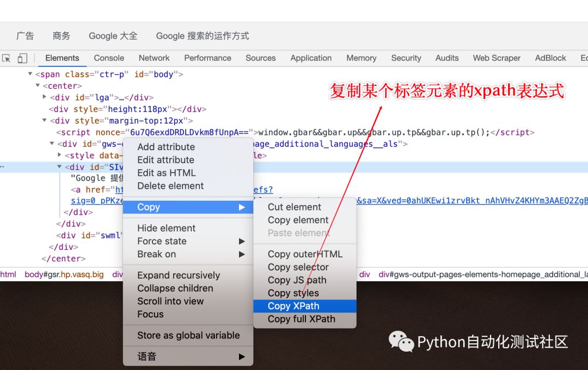
Task: Select Copy XPath
Action: pos(305,306)
